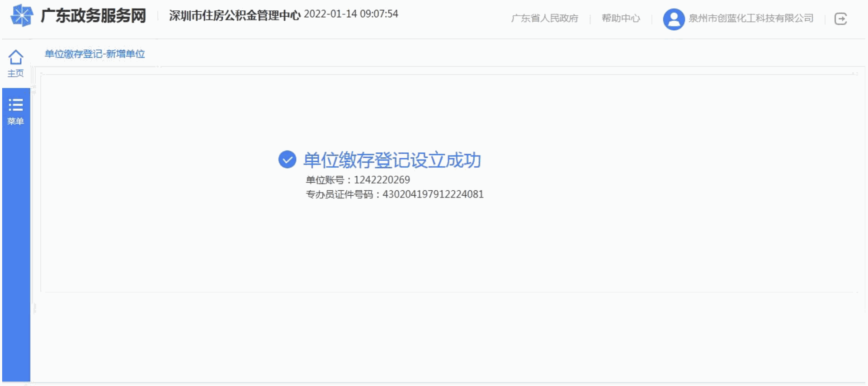Click the logout arrow icon at top right
Image resolution: width=868 pixels, height=386 pixels.
pyautogui.click(x=840, y=19)
